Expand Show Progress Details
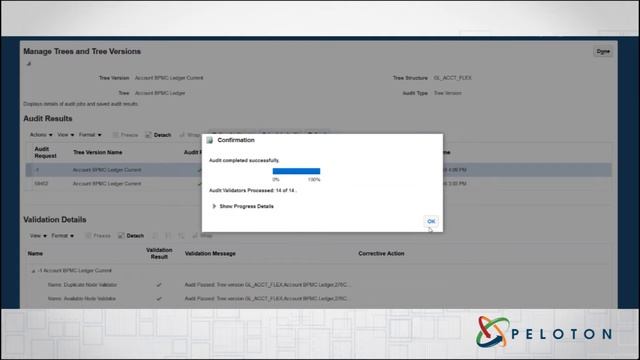 pos(214,206)
